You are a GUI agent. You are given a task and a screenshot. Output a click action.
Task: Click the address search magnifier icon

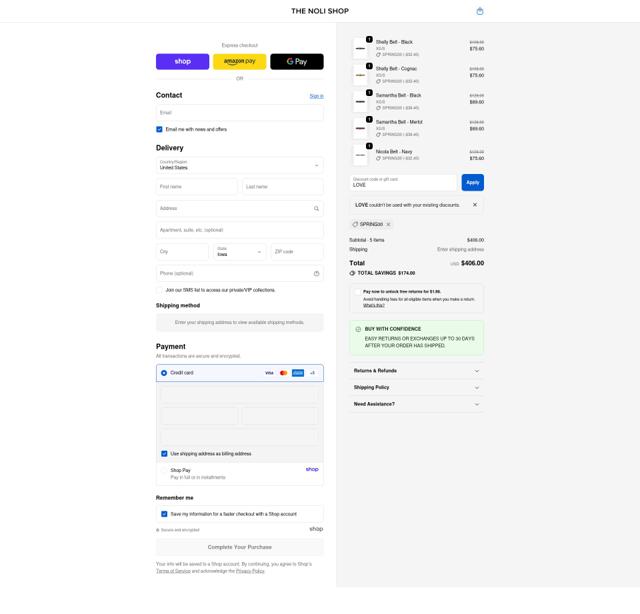pos(316,209)
